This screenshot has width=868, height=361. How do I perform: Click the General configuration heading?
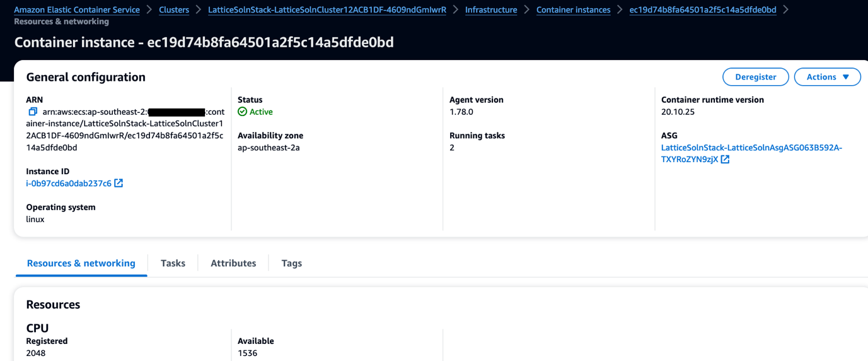[x=86, y=77]
